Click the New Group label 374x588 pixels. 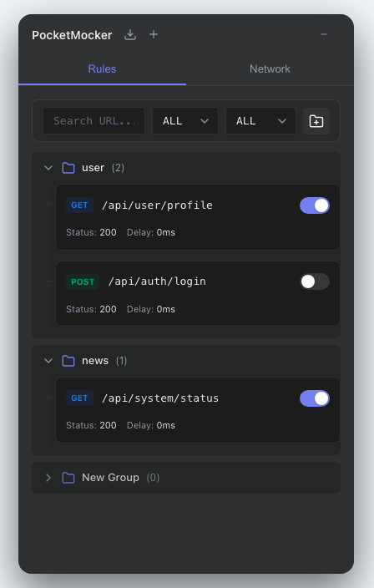point(110,478)
